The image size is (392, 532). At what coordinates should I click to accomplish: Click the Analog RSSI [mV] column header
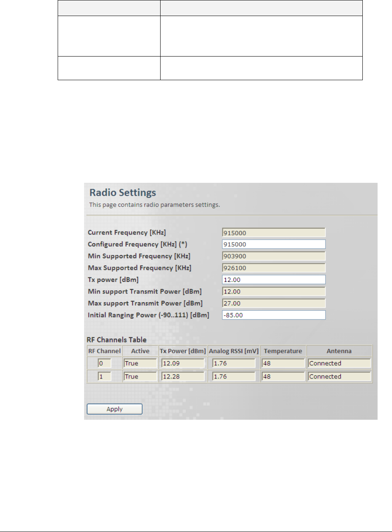pyautogui.click(x=234, y=351)
